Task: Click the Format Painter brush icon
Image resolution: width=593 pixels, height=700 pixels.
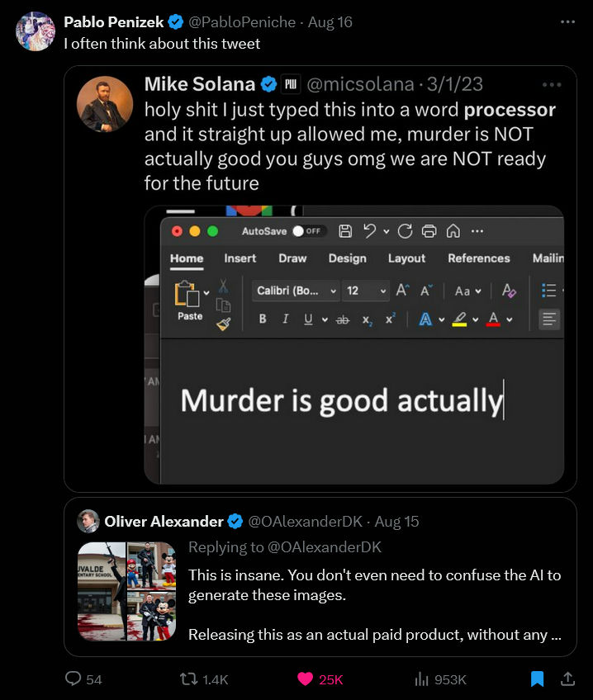Action: point(223,324)
